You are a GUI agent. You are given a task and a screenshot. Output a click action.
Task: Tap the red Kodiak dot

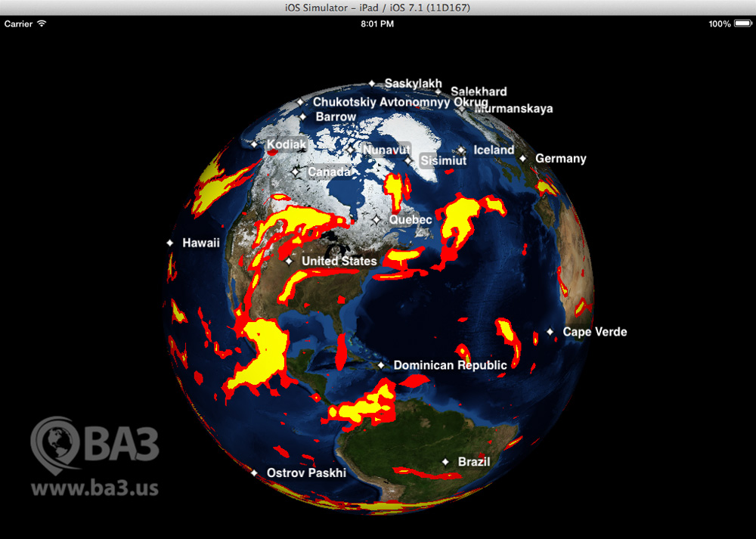point(273,151)
